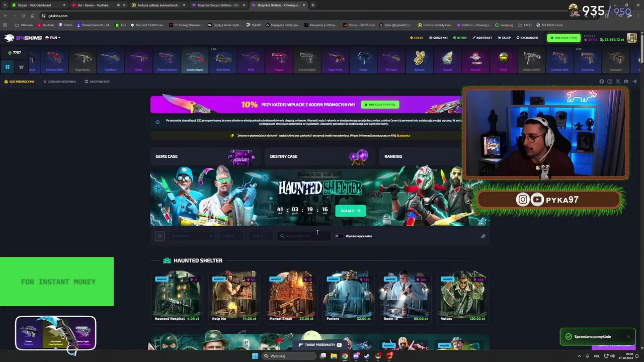Open the EVENT menu item

[x=417, y=38]
